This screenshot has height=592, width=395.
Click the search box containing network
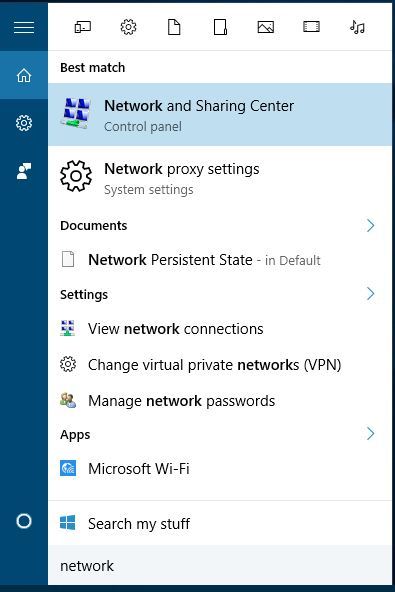[x=220, y=566]
